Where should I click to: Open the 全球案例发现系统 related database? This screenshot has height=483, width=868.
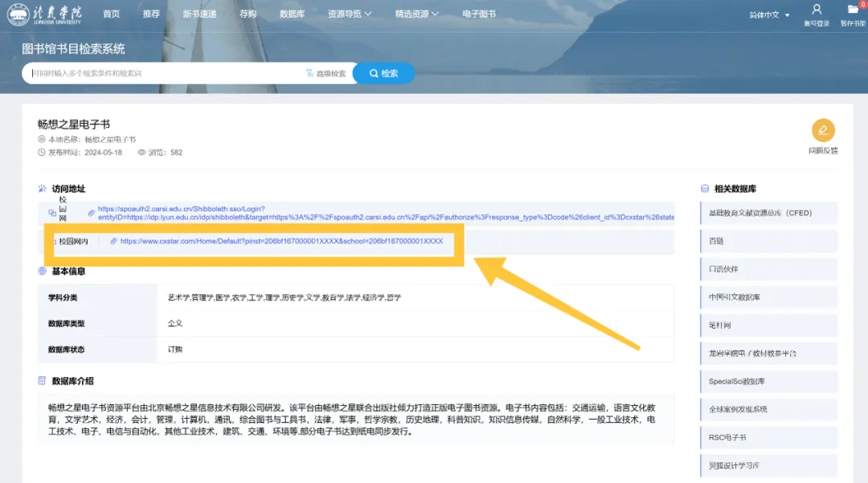(x=769, y=409)
